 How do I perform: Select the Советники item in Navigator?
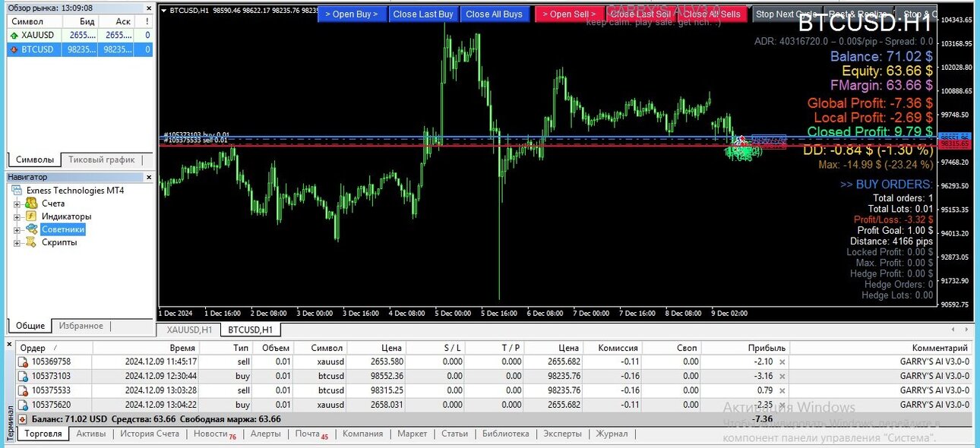(63, 229)
